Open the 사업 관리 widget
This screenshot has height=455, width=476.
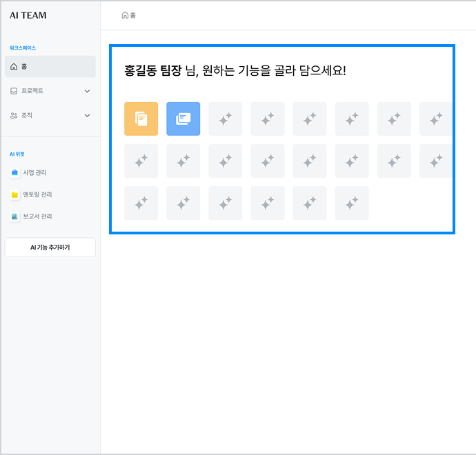point(35,172)
